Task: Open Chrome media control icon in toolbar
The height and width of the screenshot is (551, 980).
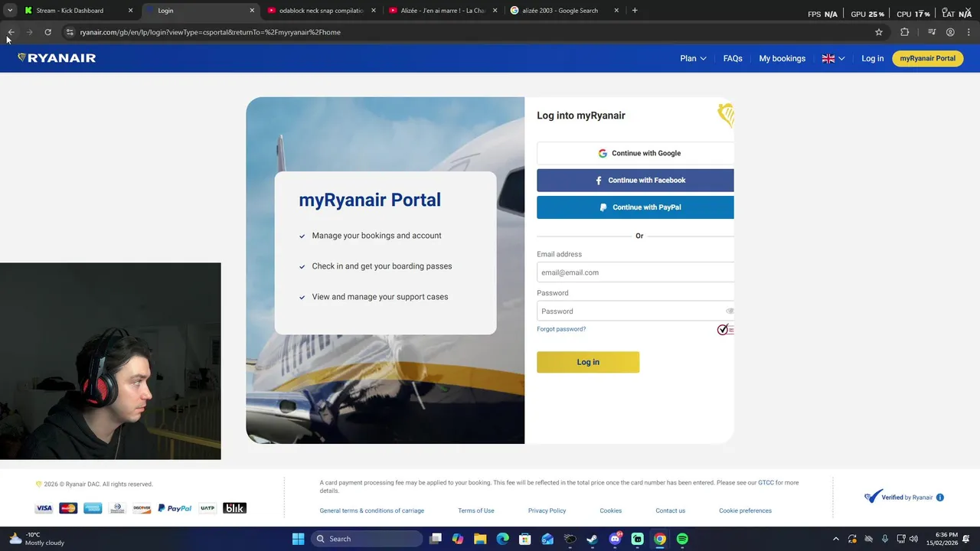Action: (x=932, y=32)
